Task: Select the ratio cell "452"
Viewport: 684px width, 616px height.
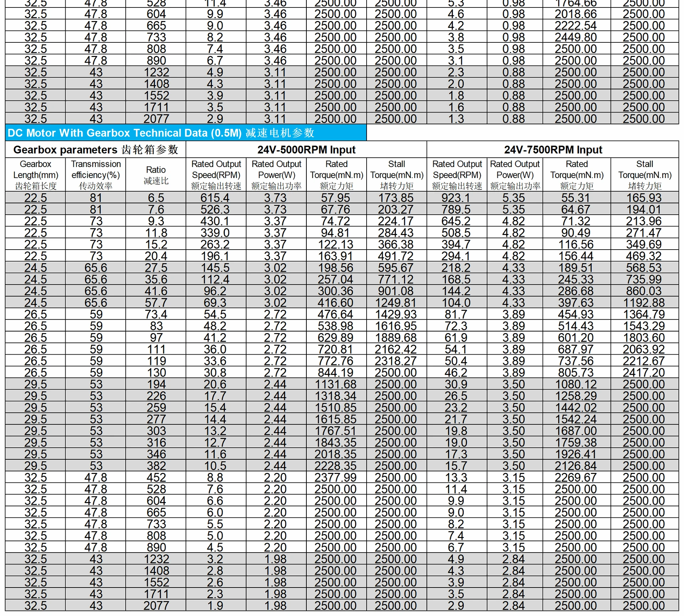Action: pos(156,477)
